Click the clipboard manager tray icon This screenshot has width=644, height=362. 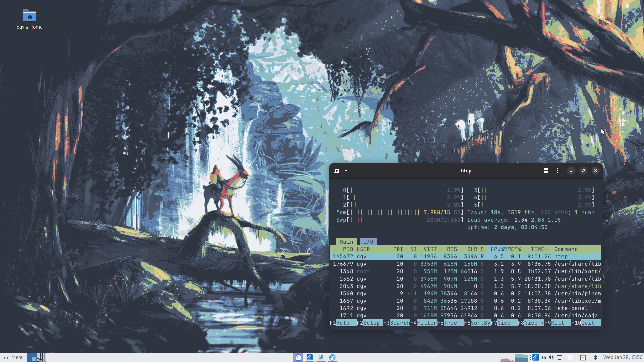click(x=583, y=357)
